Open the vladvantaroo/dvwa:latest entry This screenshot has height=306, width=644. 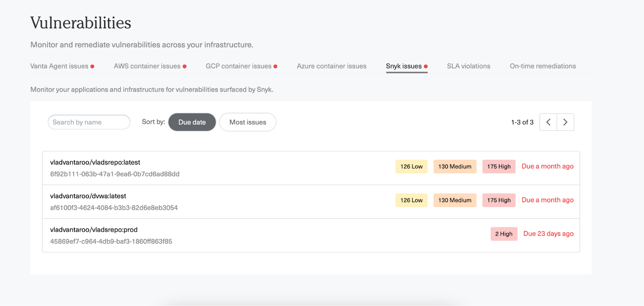[x=88, y=196]
